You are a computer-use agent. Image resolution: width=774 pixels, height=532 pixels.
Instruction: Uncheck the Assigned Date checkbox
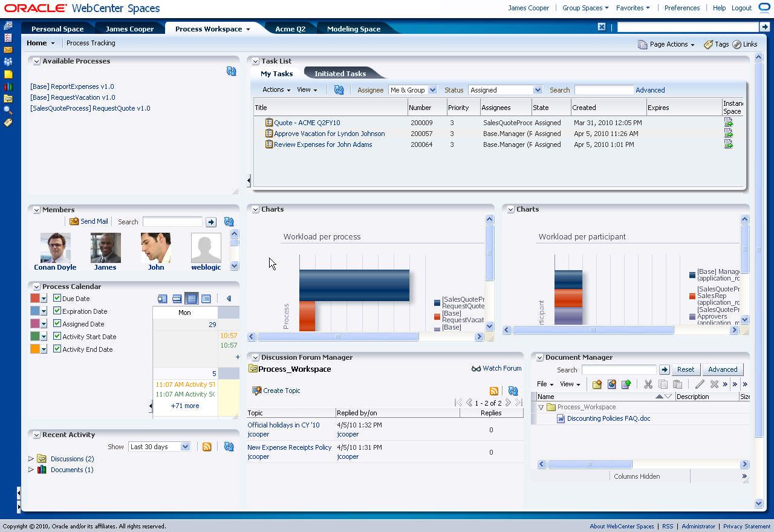(57, 323)
